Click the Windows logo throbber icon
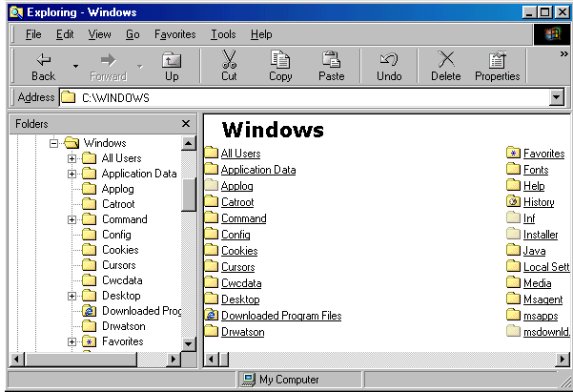This screenshot has height=392, width=573. click(552, 34)
